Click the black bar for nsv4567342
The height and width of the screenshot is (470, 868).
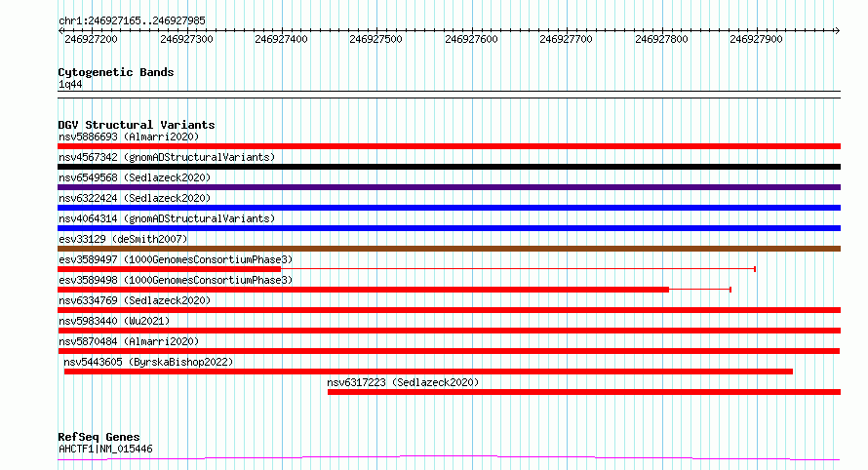pos(449,167)
